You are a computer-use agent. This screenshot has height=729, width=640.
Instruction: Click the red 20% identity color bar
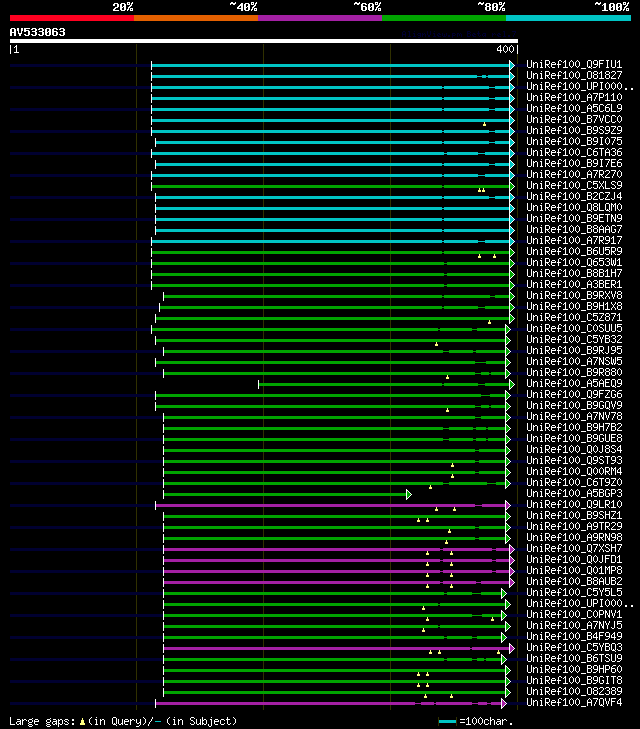72,18
